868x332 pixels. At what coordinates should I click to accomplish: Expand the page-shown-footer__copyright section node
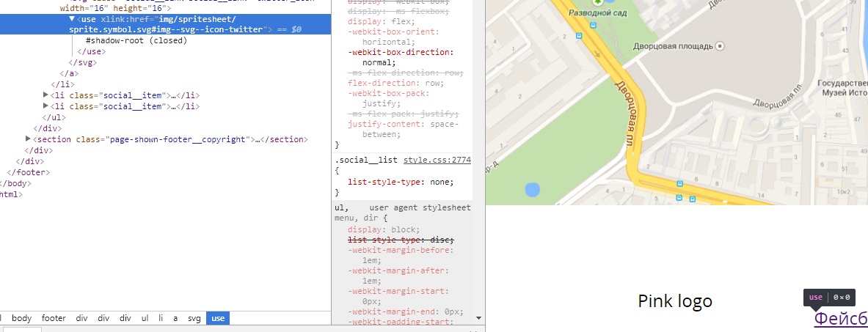pyautogui.click(x=29, y=139)
